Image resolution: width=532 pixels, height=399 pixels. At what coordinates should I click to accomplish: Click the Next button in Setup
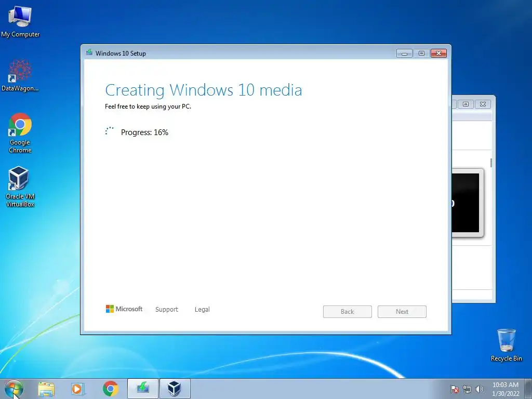click(x=402, y=312)
